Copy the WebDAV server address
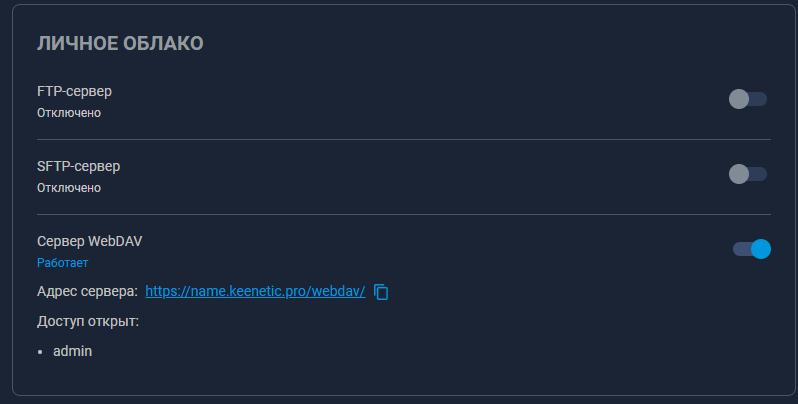 (381, 292)
